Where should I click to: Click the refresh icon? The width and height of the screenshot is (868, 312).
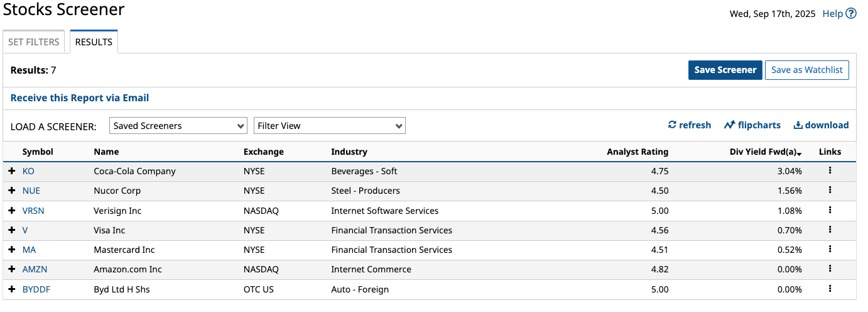(x=671, y=125)
